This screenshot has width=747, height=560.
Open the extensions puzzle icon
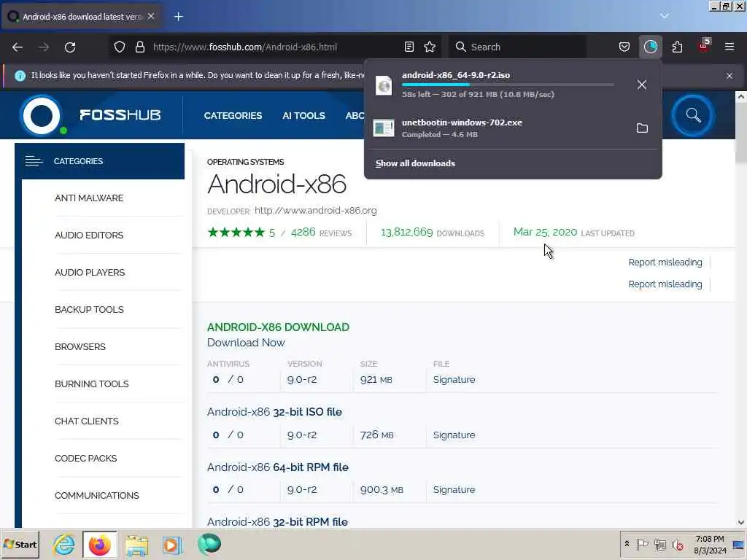(677, 47)
